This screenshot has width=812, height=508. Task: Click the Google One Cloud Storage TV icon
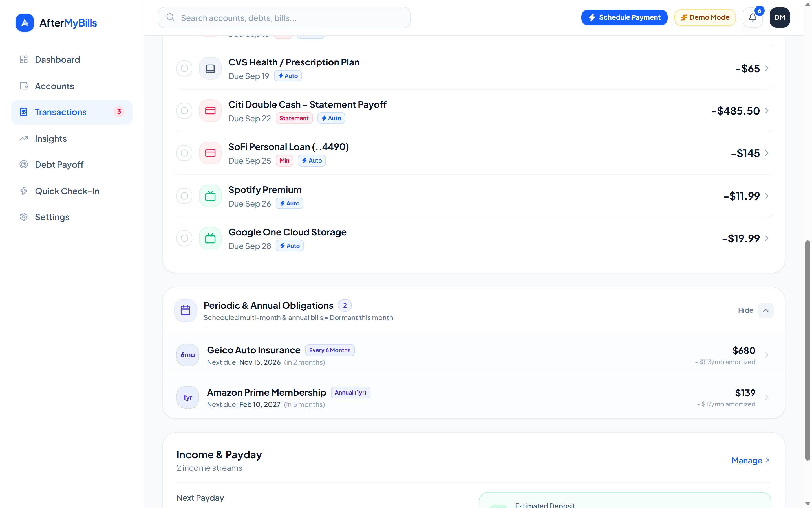pos(210,238)
